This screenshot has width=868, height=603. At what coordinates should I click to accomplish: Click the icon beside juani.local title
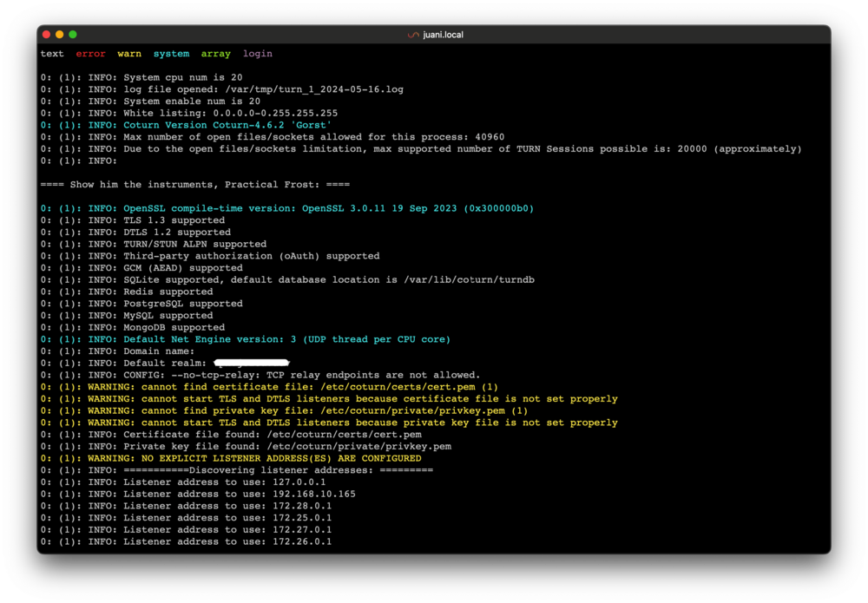[413, 35]
